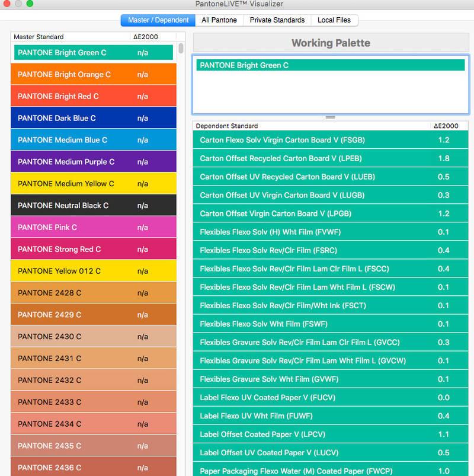Select the dependent standard ending in (FSCC)
This screenshot has width=474, height=476.
[331, 269]
